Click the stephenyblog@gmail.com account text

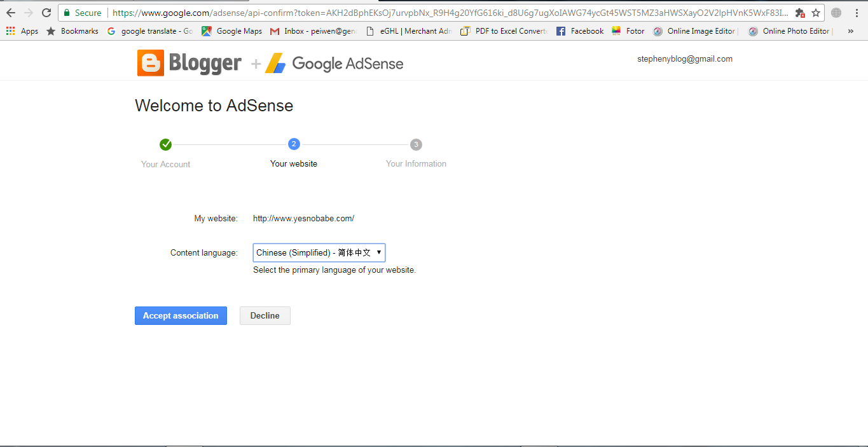coord(685,59)
